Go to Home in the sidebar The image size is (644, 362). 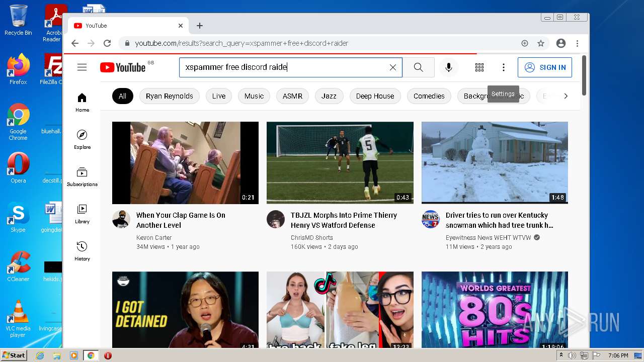click(x=82, y=103)
